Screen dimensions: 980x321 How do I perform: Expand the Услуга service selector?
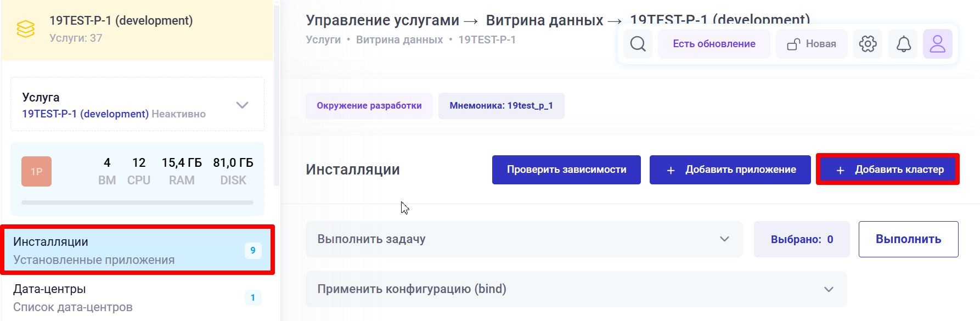(x=242, y=105)
